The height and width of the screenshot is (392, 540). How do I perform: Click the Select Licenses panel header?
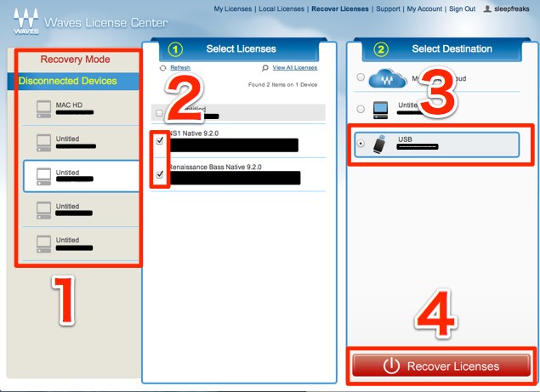(241, 49)
